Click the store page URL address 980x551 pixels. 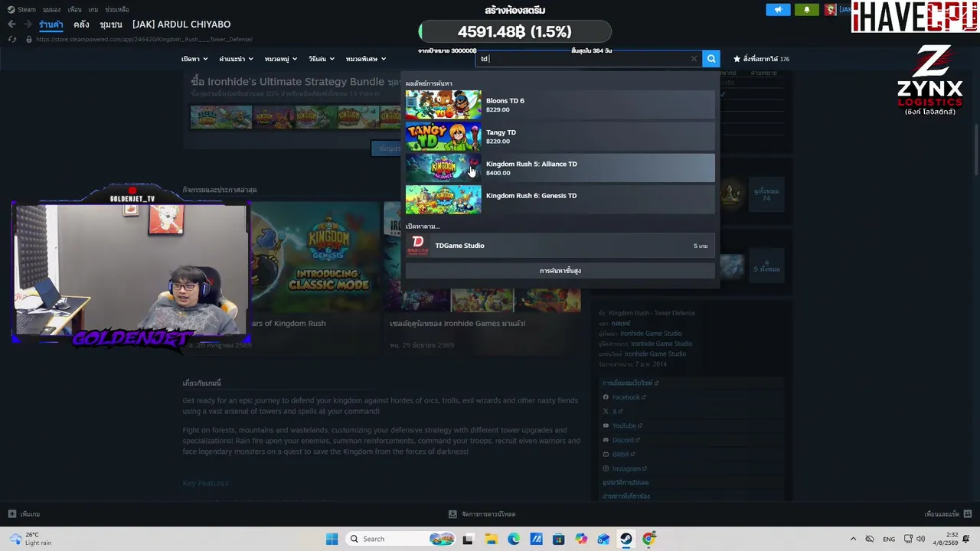pos(144,39)
